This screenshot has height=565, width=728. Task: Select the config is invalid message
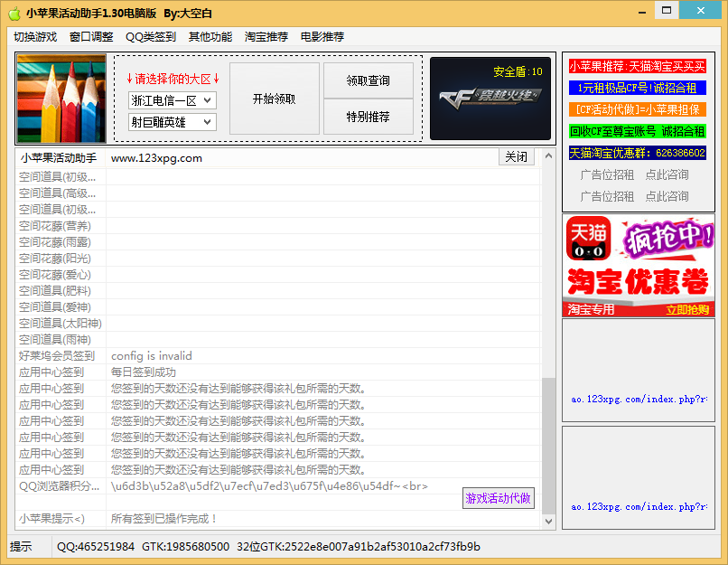[x=152, y=356]
